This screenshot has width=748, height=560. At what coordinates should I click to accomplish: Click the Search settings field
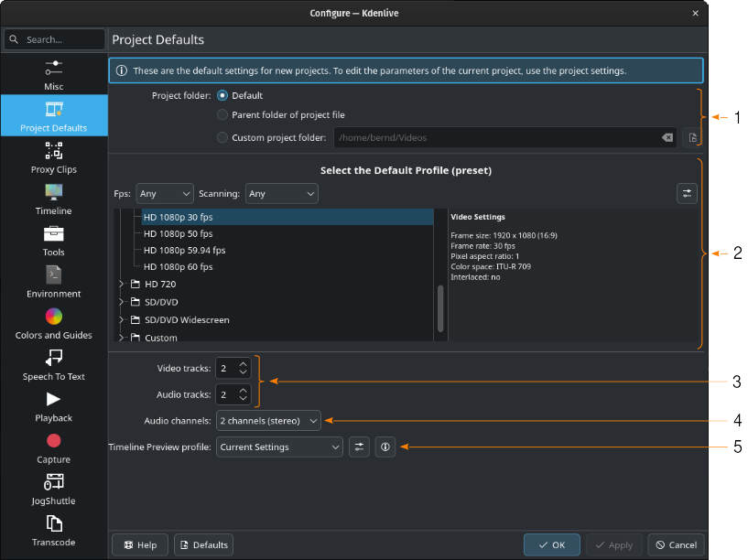[54, 39]
